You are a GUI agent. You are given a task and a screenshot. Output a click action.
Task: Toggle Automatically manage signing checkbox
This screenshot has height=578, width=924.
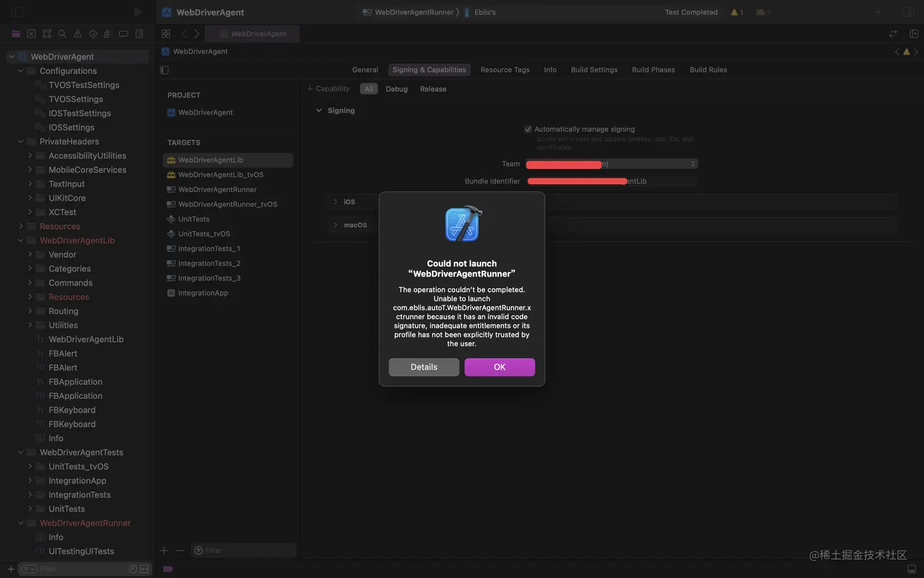click(x=528, y=129)
